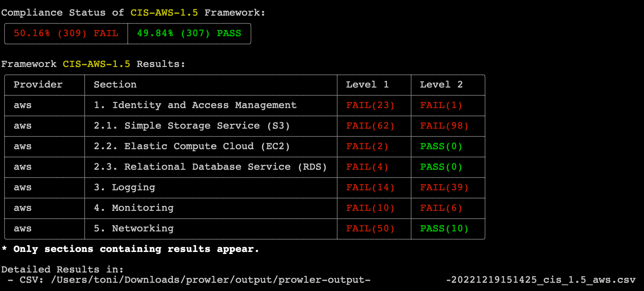Click the Provider column header
The height and width of the screenshot is (291, 644).
[x=38, y=85]
